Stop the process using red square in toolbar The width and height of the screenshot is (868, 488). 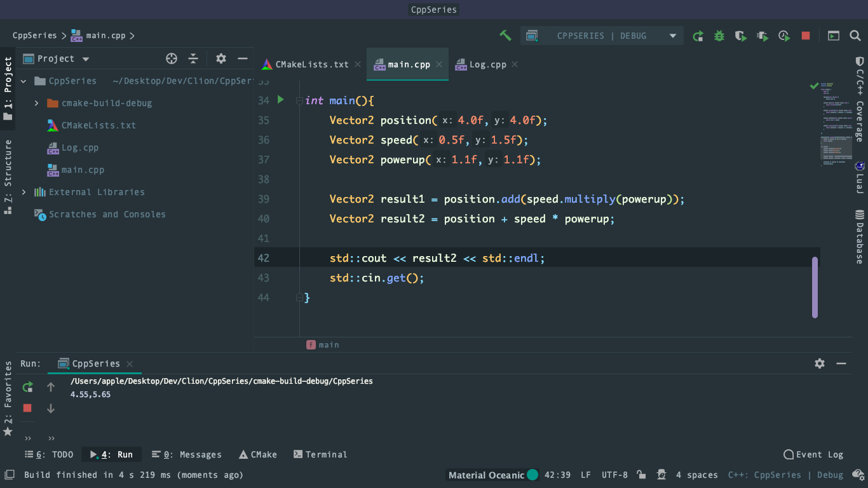806,36
